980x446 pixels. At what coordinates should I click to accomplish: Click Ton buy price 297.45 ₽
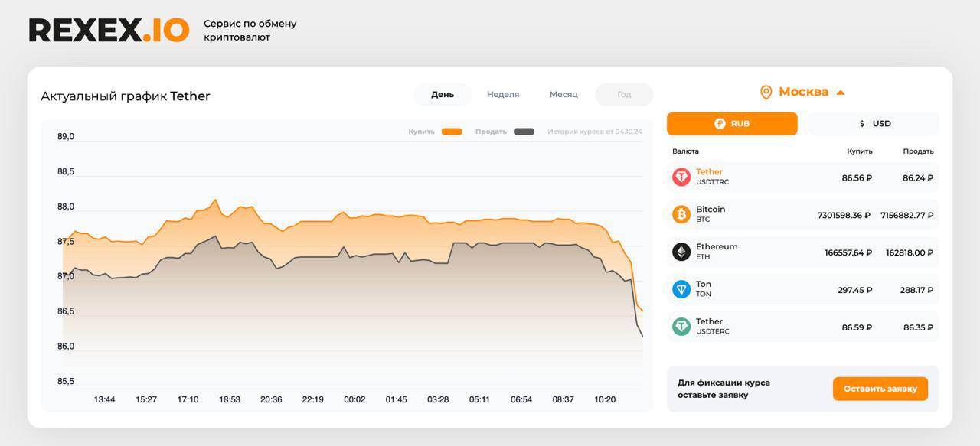[x=855, y=290]
